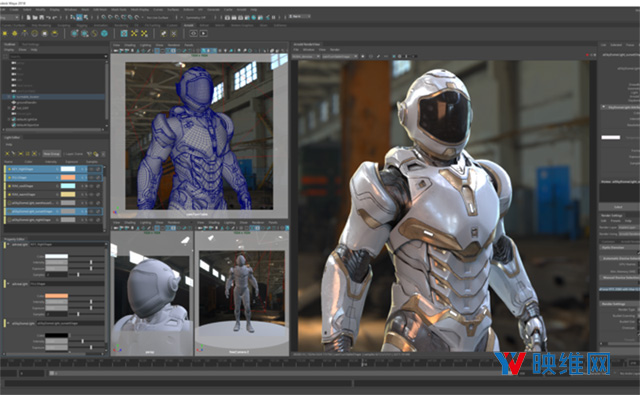Screen dimensions: 640x395
Task: Click the Arnold skydome light shelf icon
Action: pyautogui.click(x=35, y=33)
